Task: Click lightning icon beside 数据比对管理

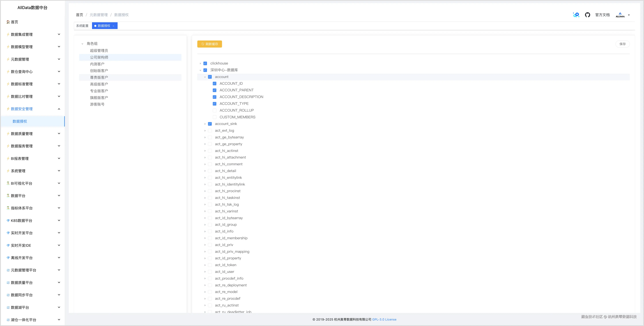Action: click(x=8, y=96)
